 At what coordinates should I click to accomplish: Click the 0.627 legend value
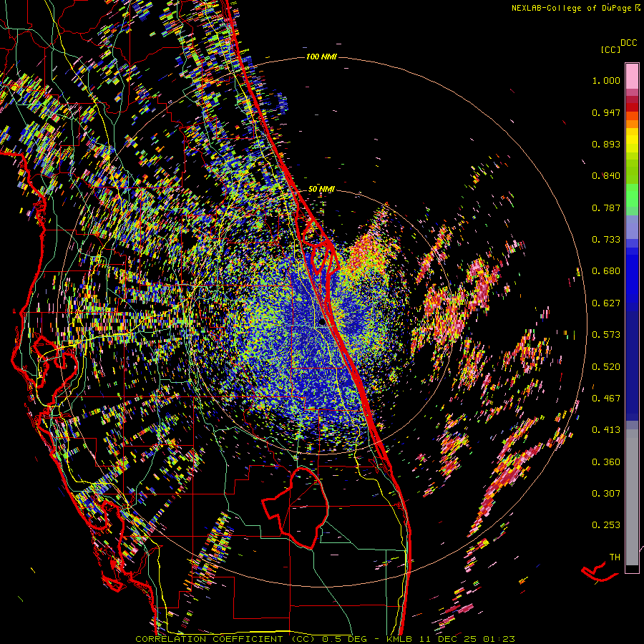click(x=606, y=303)
